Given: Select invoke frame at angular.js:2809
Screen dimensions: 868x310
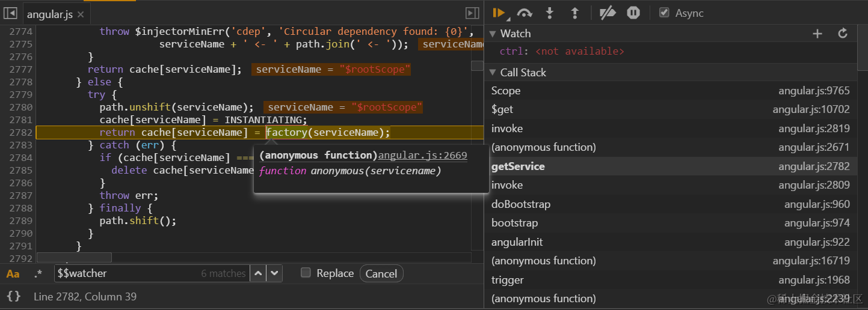Looking at the screenshot, I should click(671, 185).
